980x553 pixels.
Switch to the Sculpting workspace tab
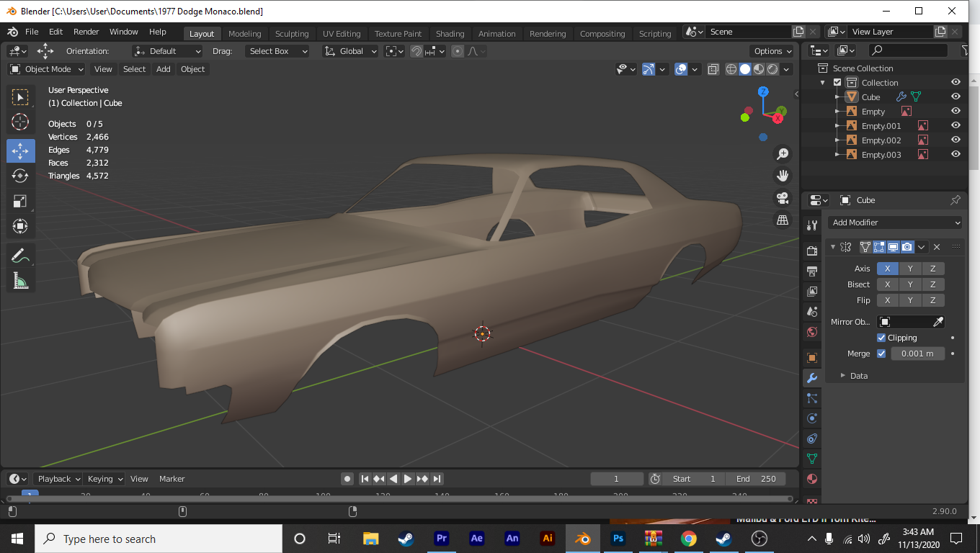291,34
